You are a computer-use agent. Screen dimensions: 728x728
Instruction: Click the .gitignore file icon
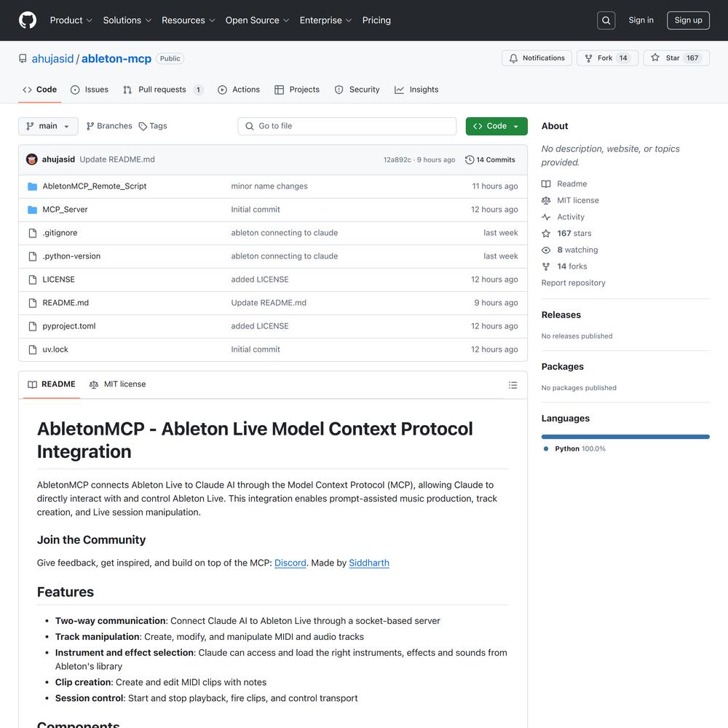(33, 233)
